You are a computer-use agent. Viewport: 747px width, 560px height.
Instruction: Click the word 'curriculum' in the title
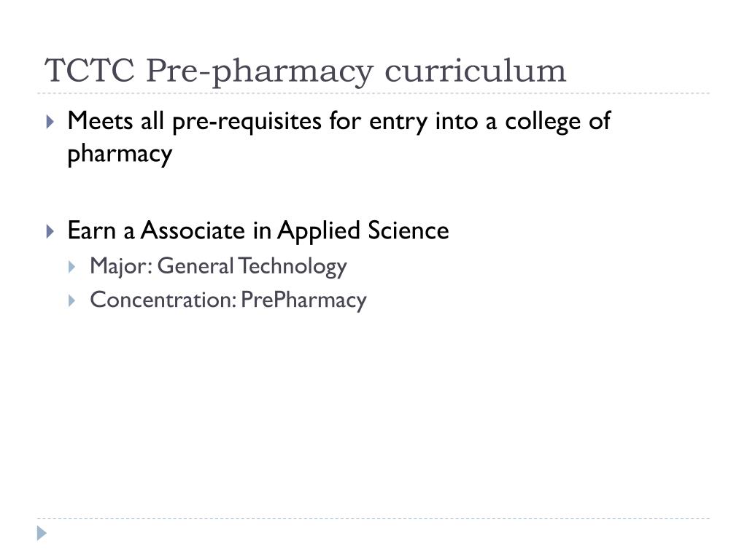click(x=475, y=71)
